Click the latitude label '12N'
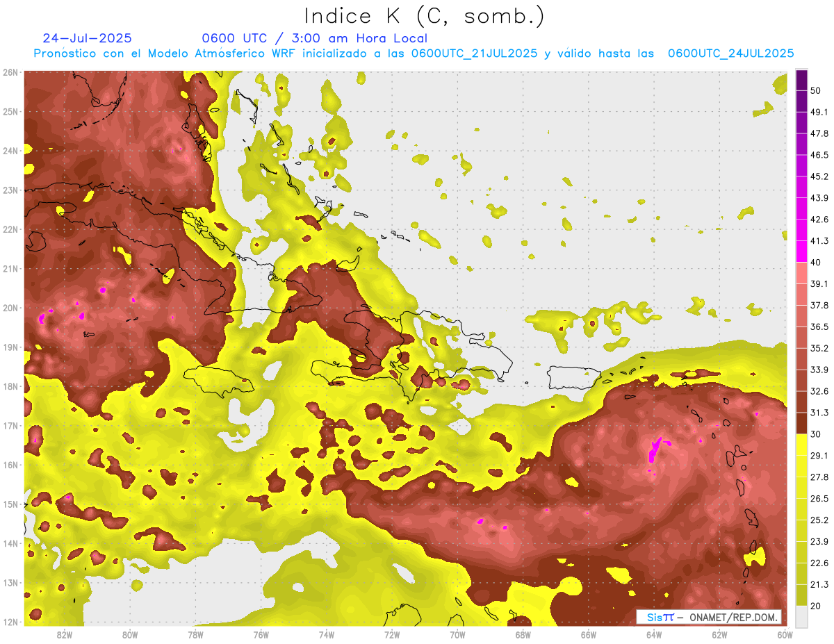 pyautogui.click(x=10, y=622)
